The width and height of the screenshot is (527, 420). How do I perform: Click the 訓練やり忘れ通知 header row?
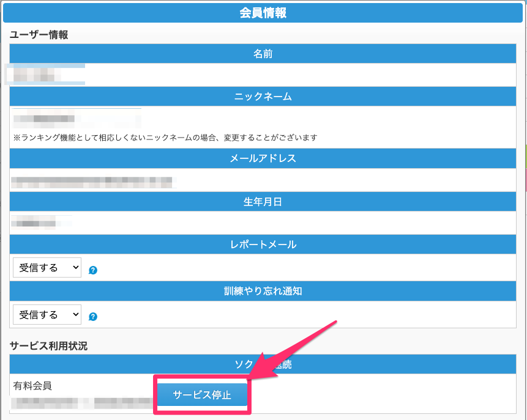[263, 291]
